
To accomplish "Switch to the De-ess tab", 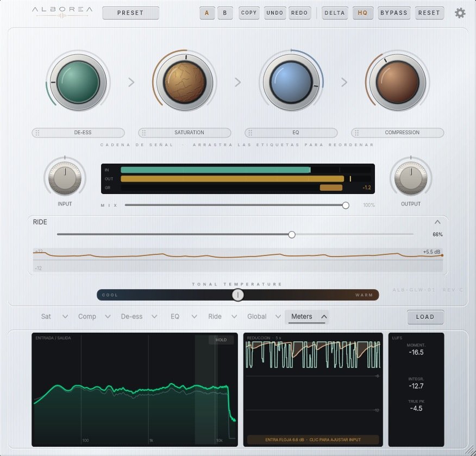I will (x=131, y=317).
